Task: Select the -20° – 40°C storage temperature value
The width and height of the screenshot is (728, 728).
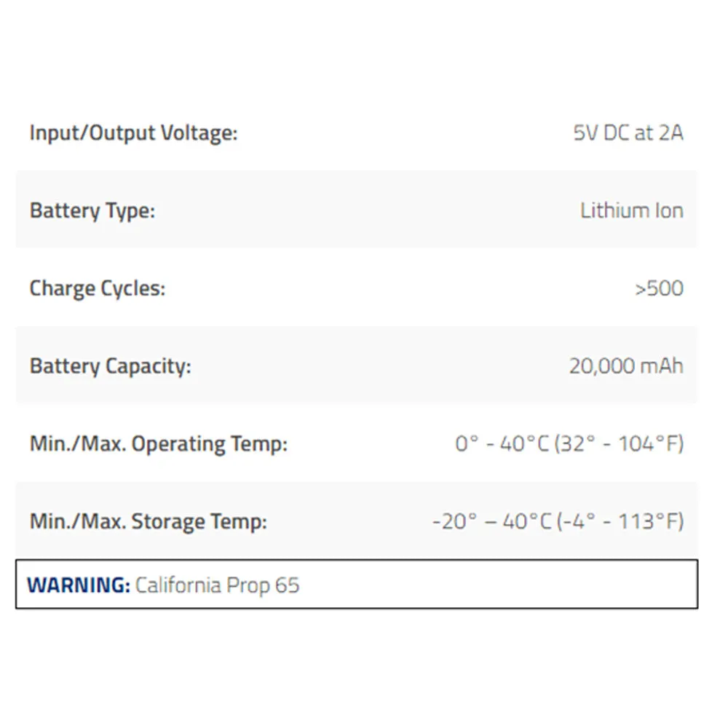Action: pos(558,521)
